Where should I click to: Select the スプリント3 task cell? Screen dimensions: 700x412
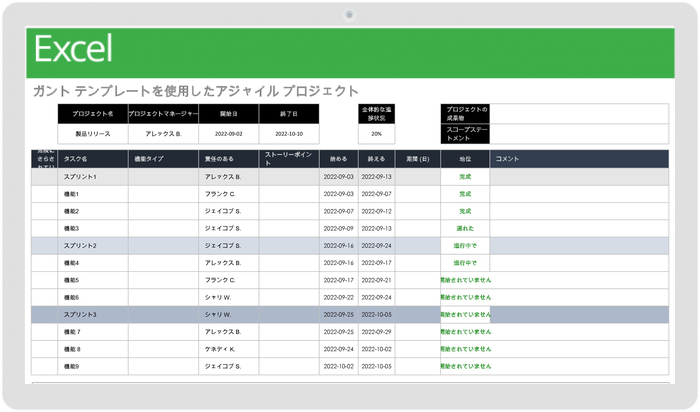click(x=93, y=315)
